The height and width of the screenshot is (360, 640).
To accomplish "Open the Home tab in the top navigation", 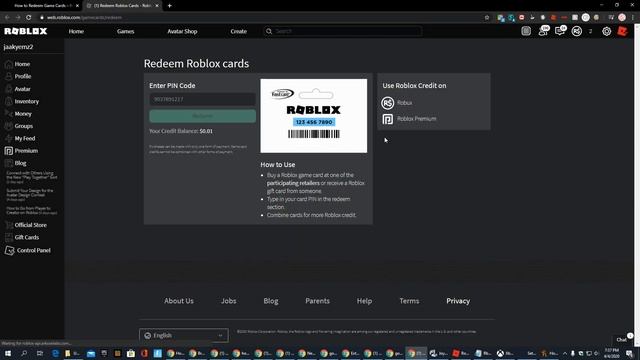I will 76,31.
